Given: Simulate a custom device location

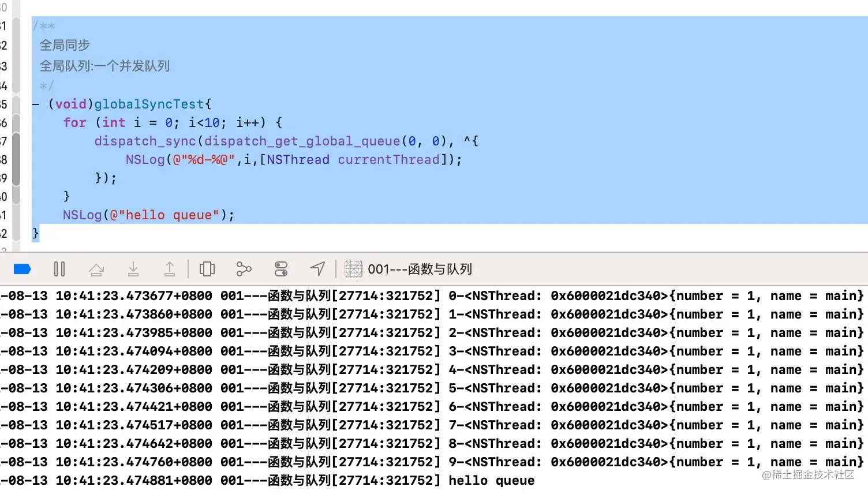Looking at the screenshot, I should [x=318, y=269].
